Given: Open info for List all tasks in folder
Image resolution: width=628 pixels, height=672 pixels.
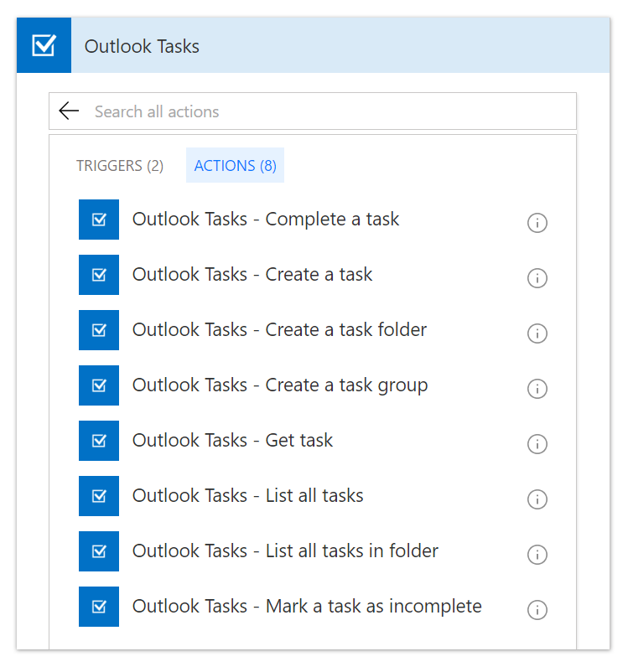Looking at the screenshot, I should point(537,555).
